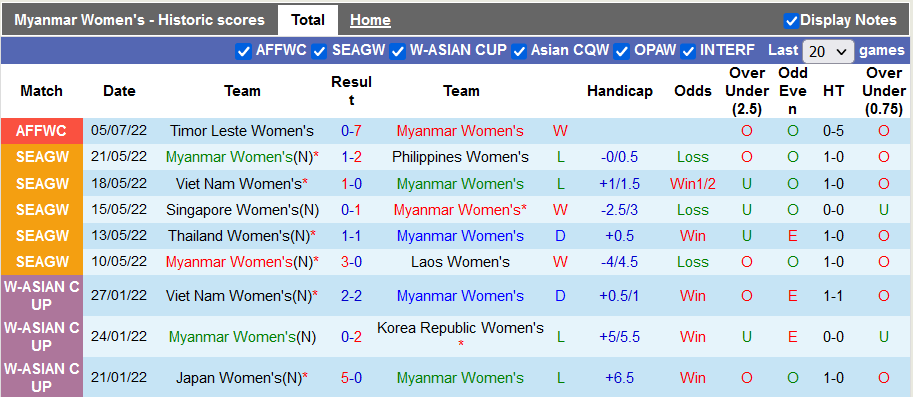Open Philippines Women's team link

(461, 157)
